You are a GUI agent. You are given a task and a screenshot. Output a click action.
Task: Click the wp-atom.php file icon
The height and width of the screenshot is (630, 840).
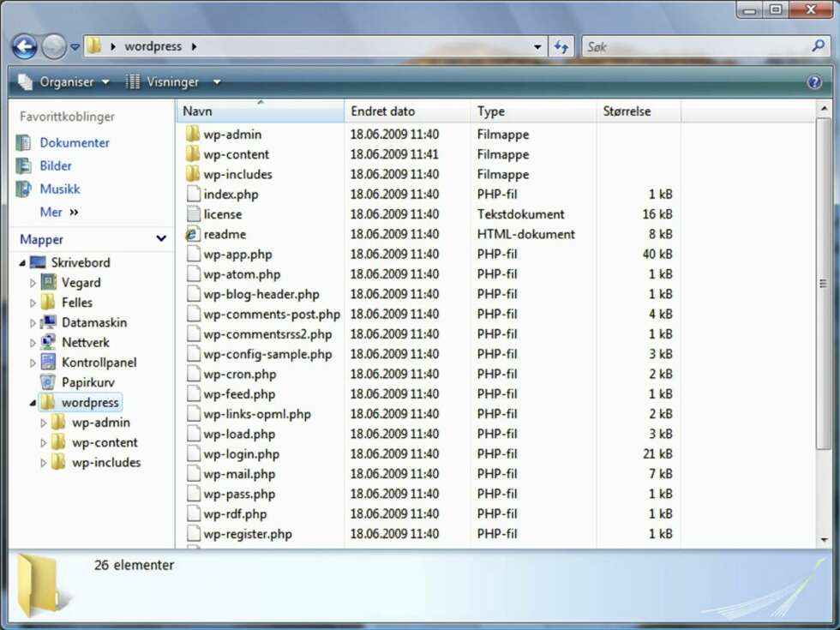tap(193, 273)
